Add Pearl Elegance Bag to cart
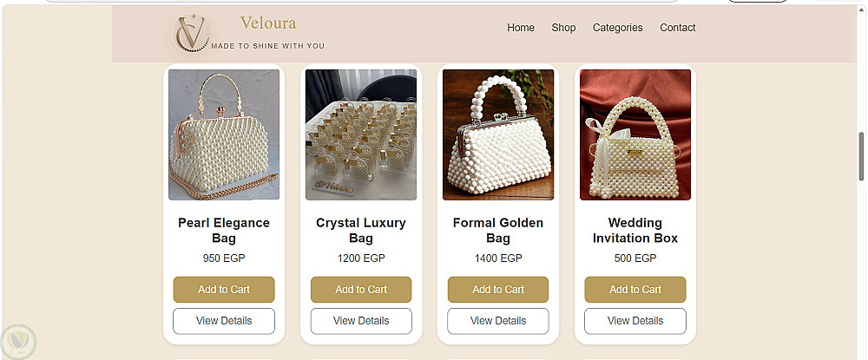This screenshot has width=868, height=360. click(224, 289)
